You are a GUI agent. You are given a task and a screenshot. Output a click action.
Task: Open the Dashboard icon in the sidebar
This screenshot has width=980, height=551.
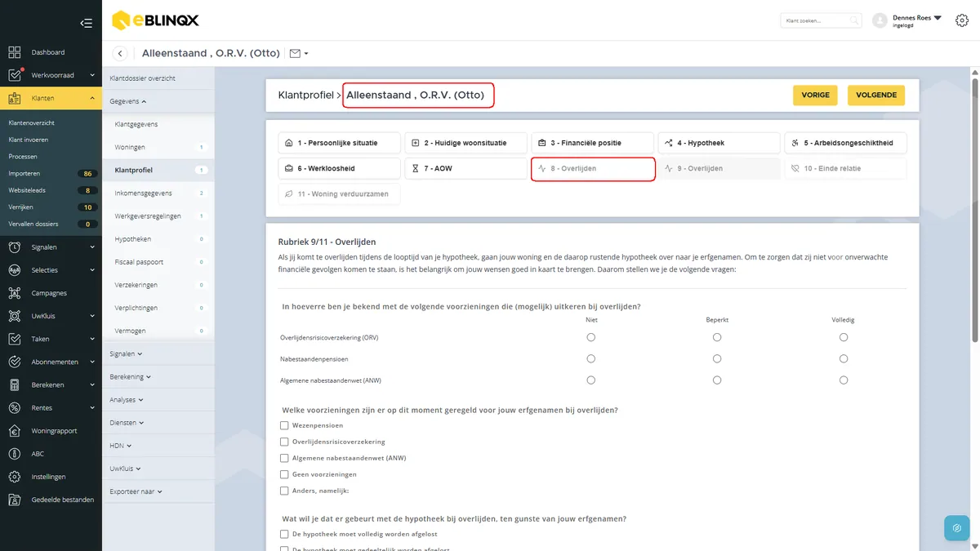pos(15,52)
